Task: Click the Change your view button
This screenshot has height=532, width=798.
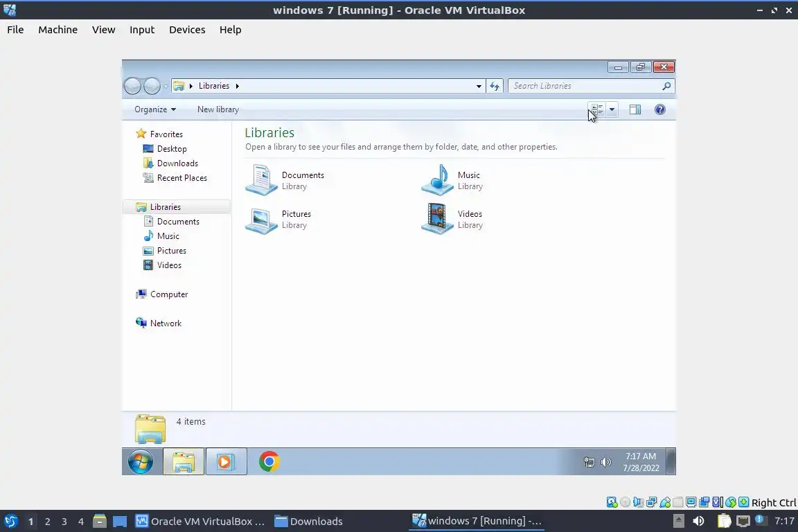Action: [596, 109]
